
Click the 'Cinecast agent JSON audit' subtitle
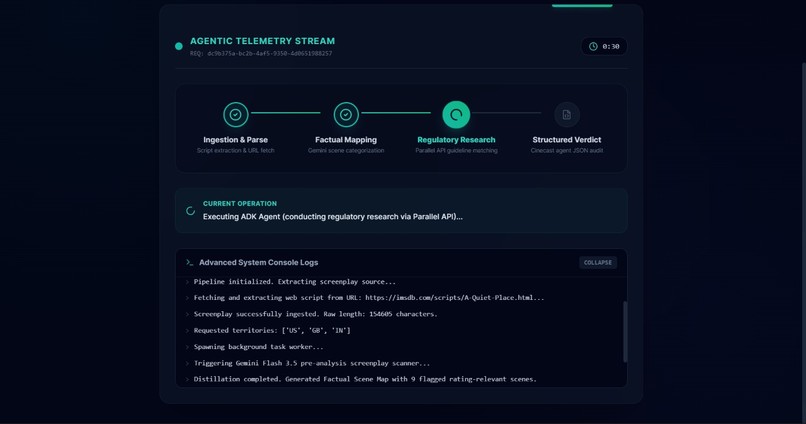pos(566,151)
